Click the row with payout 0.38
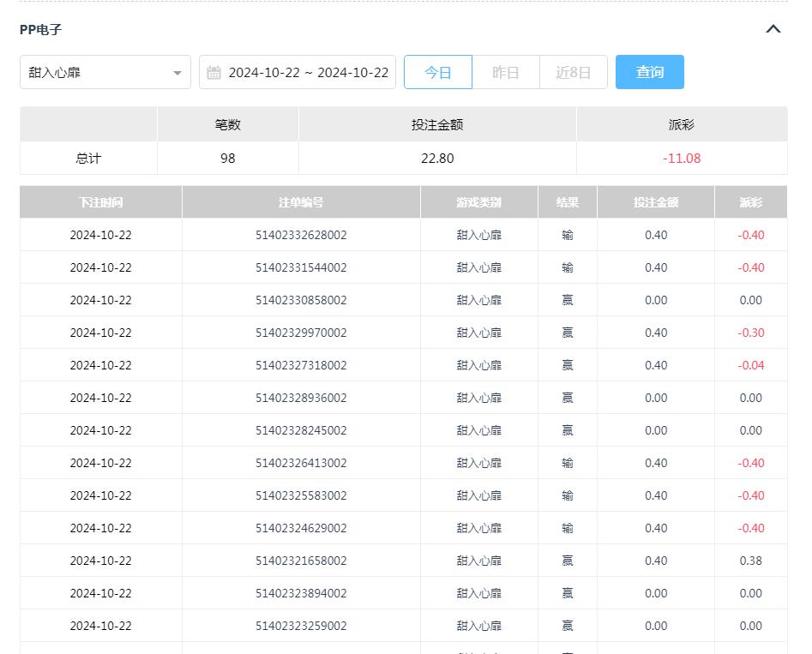 click(750, 561)
